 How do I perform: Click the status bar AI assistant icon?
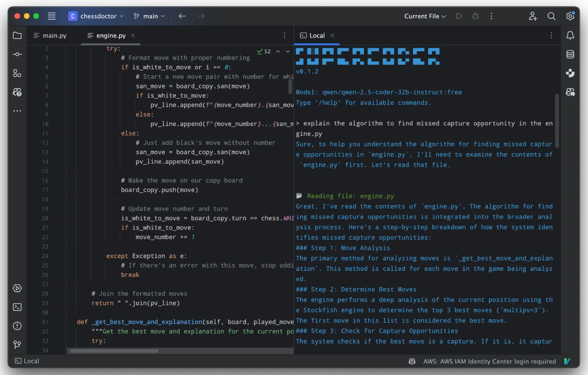pyautogui.click(x=412, y=361)
